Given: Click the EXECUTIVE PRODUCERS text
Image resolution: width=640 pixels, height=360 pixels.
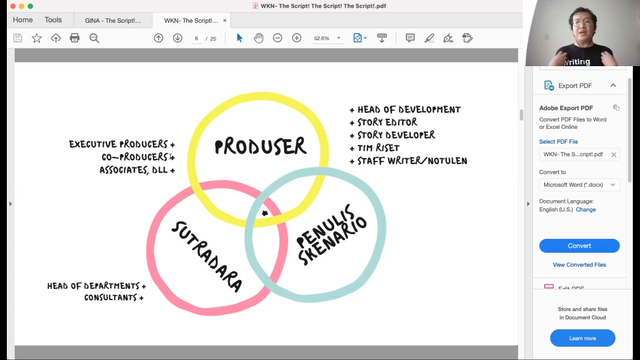Looking at the screenshot, I should click(118, 144).
